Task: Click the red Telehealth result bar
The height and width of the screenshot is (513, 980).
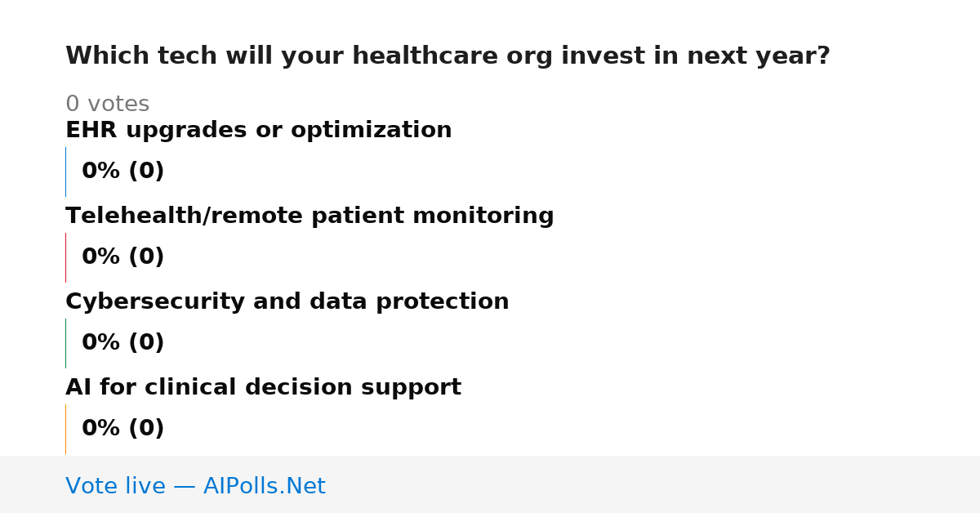Action: click(x=65, y=257)
